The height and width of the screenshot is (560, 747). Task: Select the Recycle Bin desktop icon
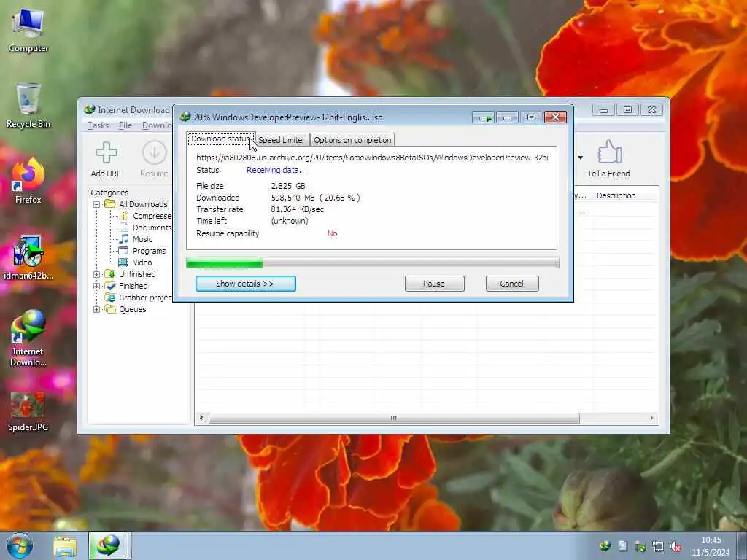point(28,106)
